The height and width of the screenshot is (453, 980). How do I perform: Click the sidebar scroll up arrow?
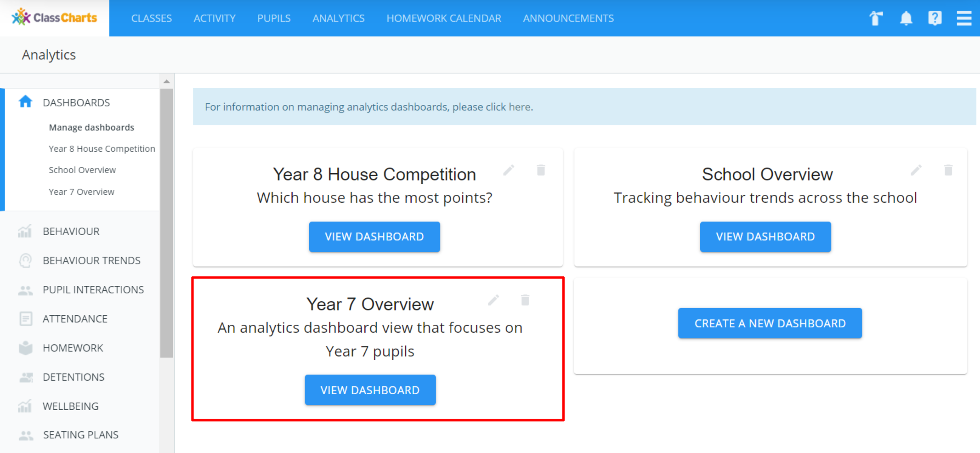click(x=166, y=81)
